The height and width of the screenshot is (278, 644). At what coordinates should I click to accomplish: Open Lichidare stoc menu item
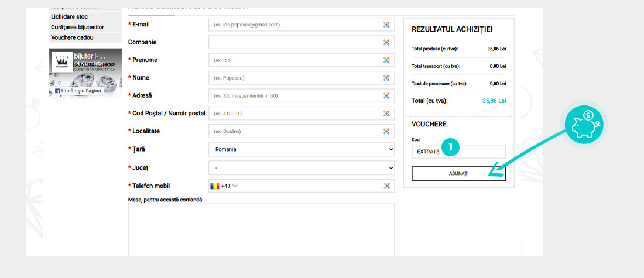click(x=69, y=17)
